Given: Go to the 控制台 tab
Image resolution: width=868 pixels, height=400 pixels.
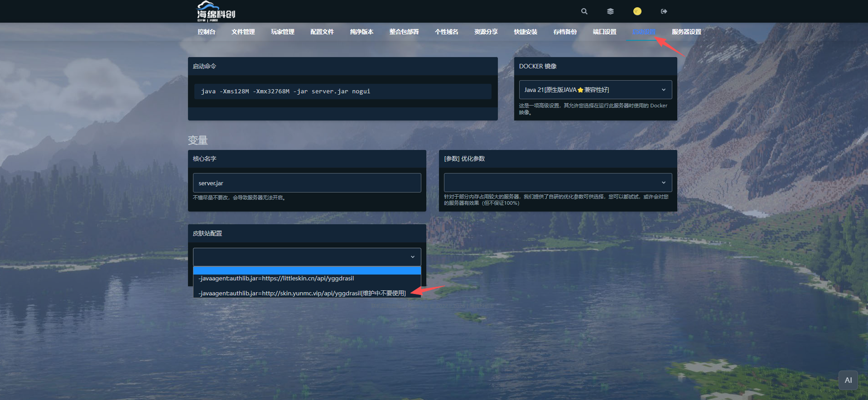Looking at the screenshot, I should 206,32.
